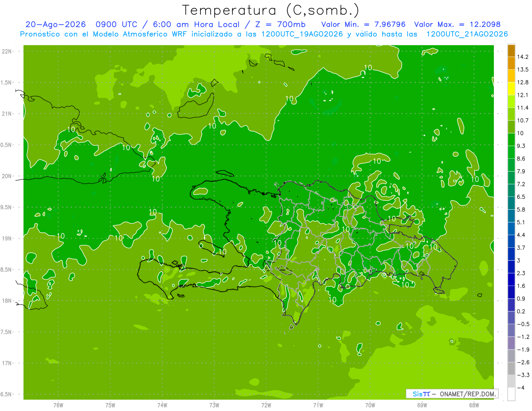Click the "18N" latitude label
Screen dimensions: 532x411
[7, 301]
